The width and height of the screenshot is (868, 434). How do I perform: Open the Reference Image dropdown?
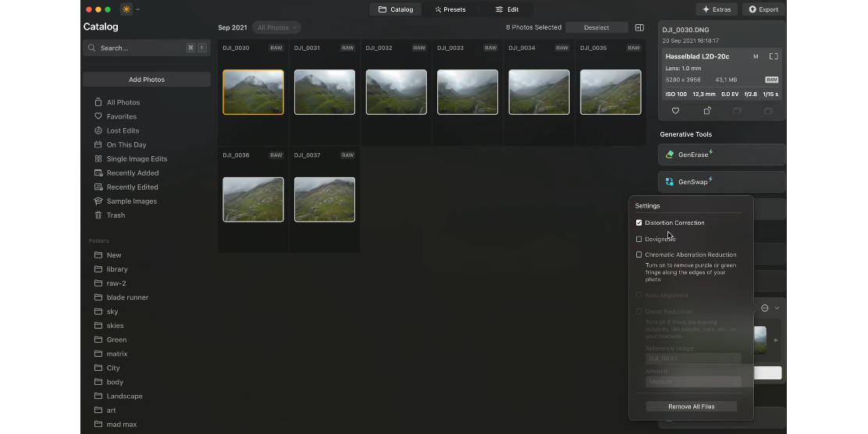tap(692, 358)
